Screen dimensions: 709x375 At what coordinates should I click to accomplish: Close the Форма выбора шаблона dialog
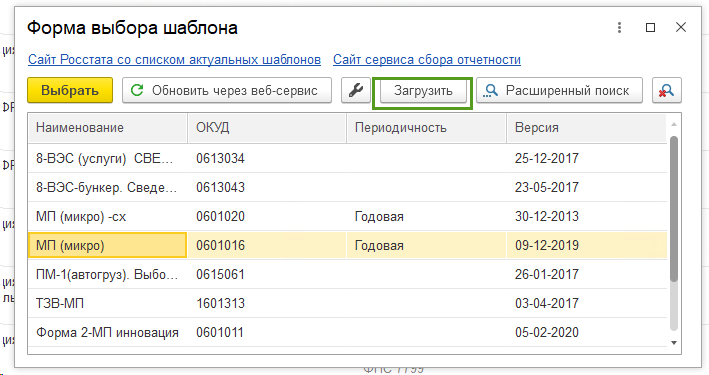coord(681,28)
